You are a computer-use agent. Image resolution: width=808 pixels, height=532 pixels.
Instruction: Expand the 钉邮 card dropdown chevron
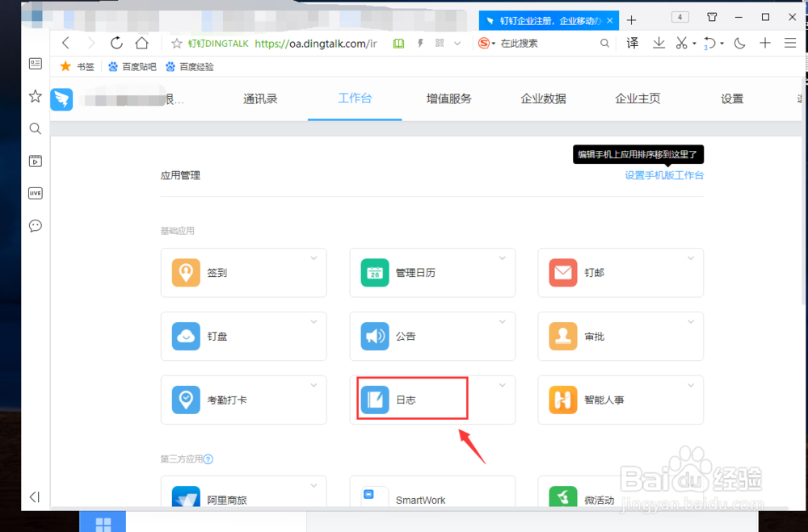pyautogui.click(x=691, y=258)
